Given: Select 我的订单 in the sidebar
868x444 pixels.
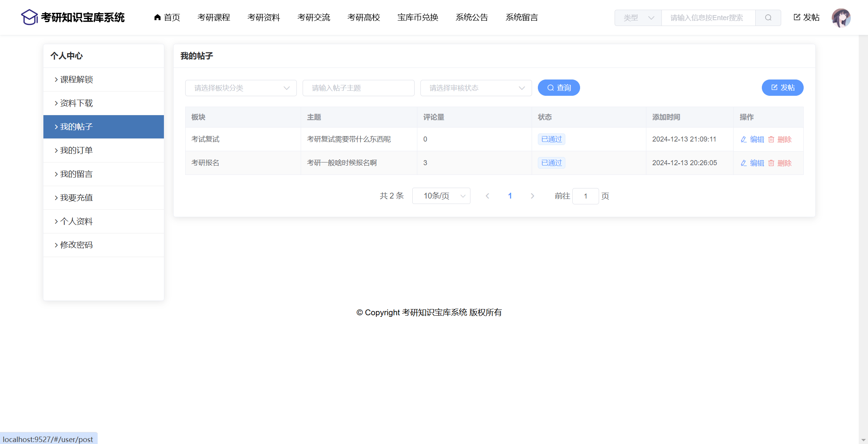Looking at the screenshot, I should [x=76, y=150].
